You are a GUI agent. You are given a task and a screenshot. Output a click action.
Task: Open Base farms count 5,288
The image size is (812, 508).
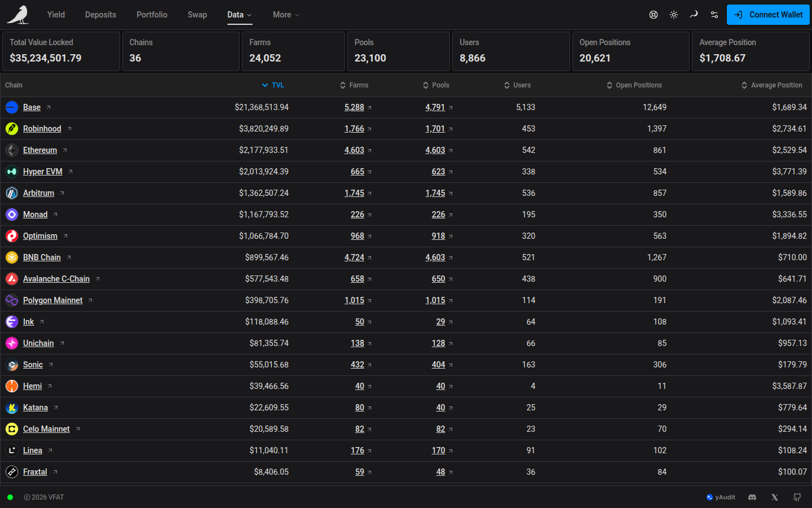pos(355,107)
